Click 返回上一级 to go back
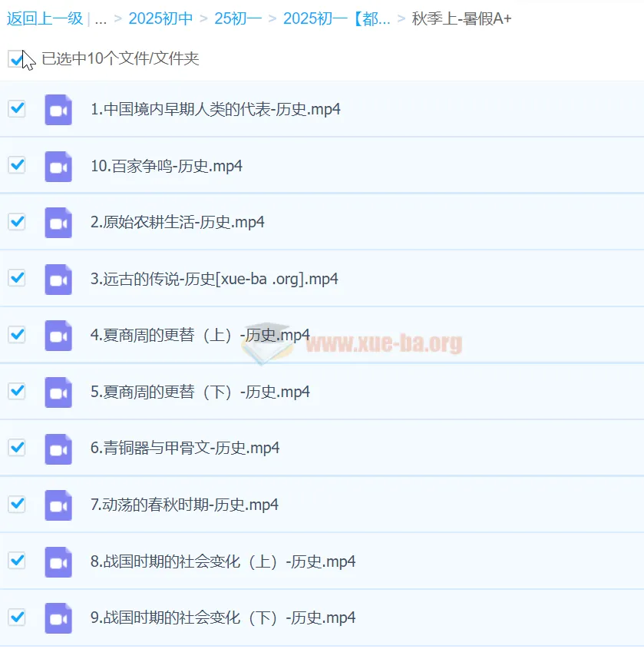The image size is (644, 649). point(45,18)
